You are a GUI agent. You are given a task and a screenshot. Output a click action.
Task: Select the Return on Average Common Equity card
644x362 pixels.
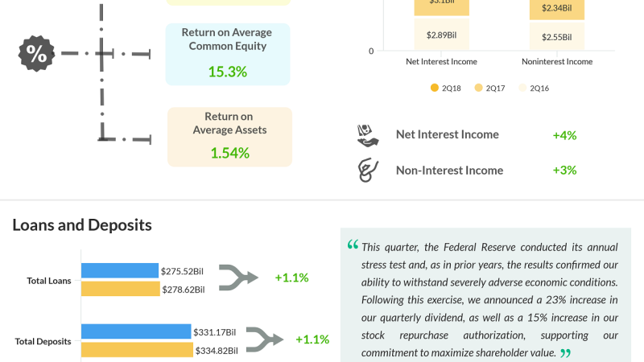(226, 54)
